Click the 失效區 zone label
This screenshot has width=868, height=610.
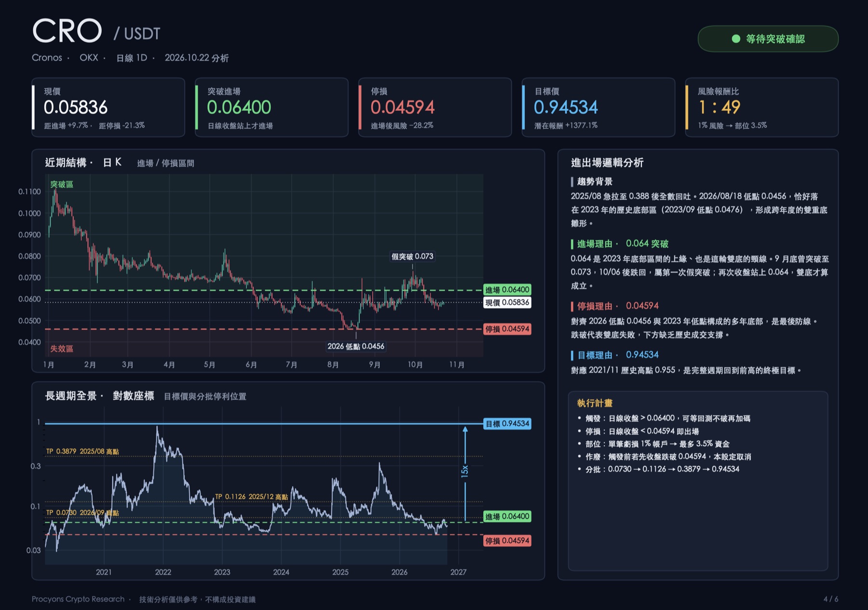click(62, 349)
